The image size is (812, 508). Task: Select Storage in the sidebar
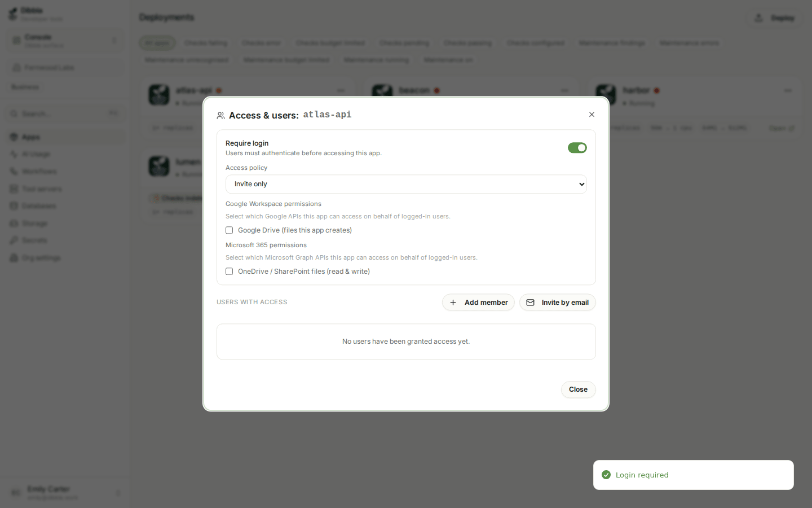click(x=65, y=224)
